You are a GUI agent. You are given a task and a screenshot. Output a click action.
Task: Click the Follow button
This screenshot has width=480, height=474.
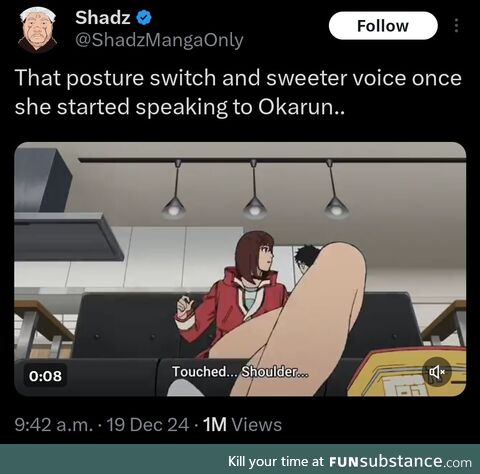(x=383, y=26)
